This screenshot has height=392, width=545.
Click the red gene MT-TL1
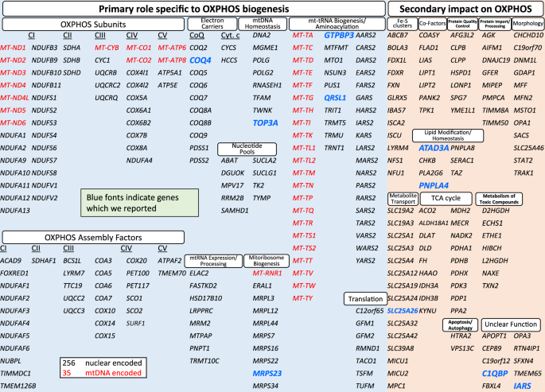[x=304, y=148]
